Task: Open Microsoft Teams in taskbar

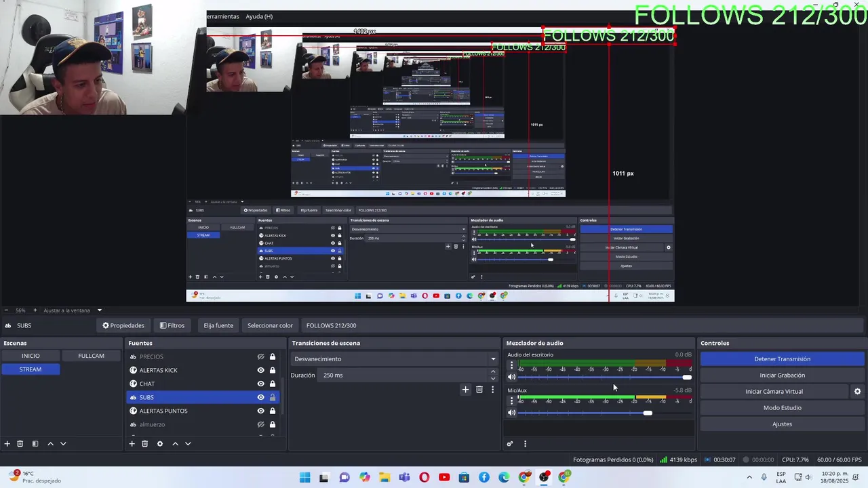Action: (x=405, y=478)
